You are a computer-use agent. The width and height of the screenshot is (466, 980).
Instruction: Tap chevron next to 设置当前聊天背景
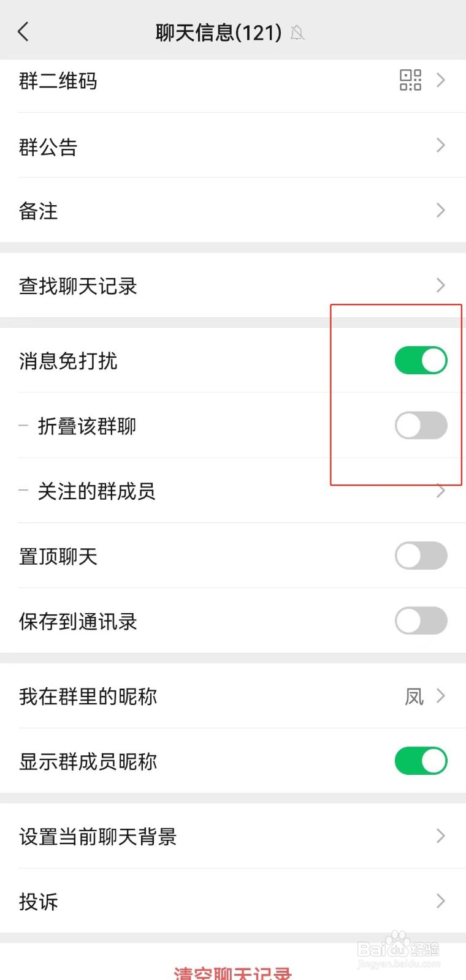[x=440, y=835]
